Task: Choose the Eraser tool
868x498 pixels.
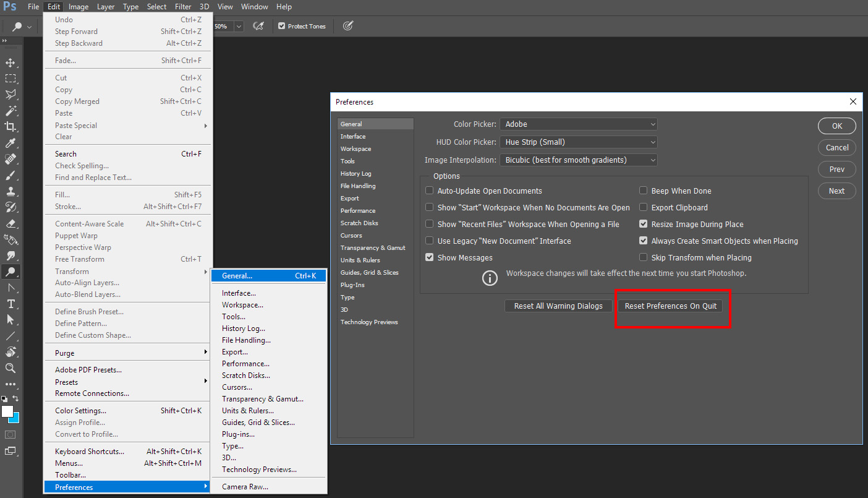Action: click(x=11, y=223)
